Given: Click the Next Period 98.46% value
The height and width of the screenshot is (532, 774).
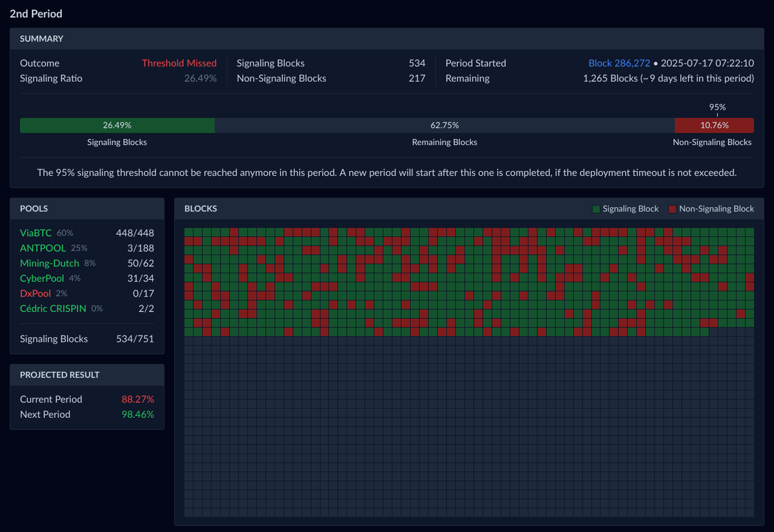Looking at the screenshot, I should point(137,414).
